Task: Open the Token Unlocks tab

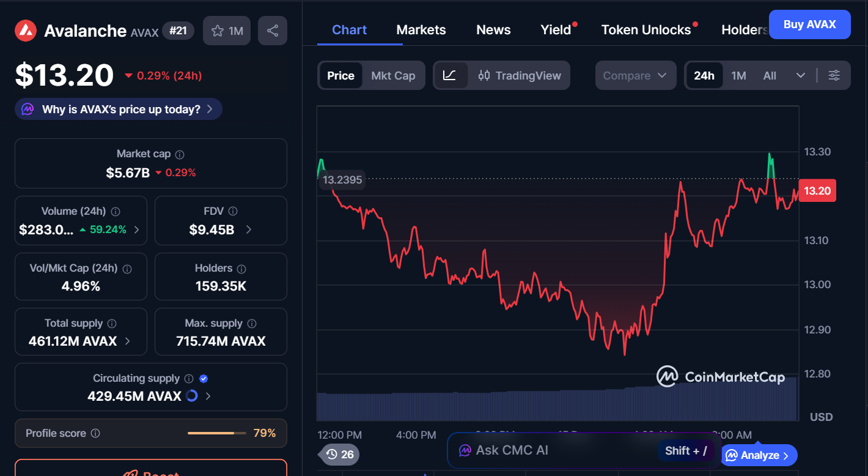Action: click(x=645, y=29)
